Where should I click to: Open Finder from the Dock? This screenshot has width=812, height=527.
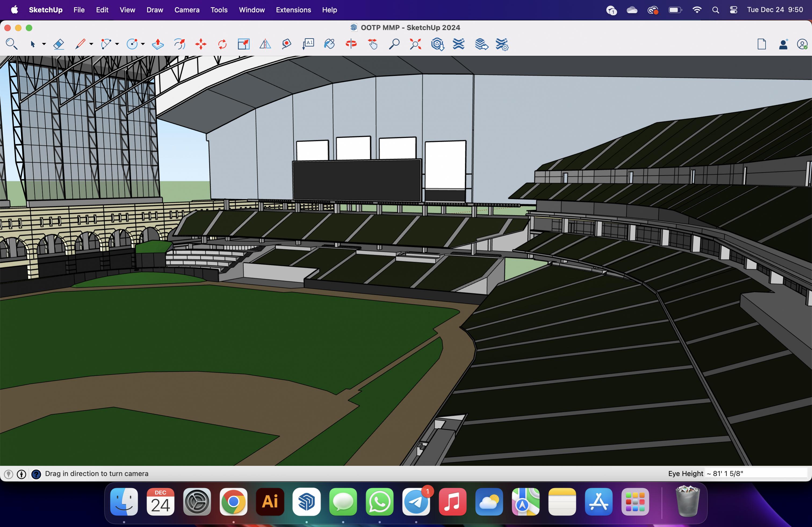point(124,501)
